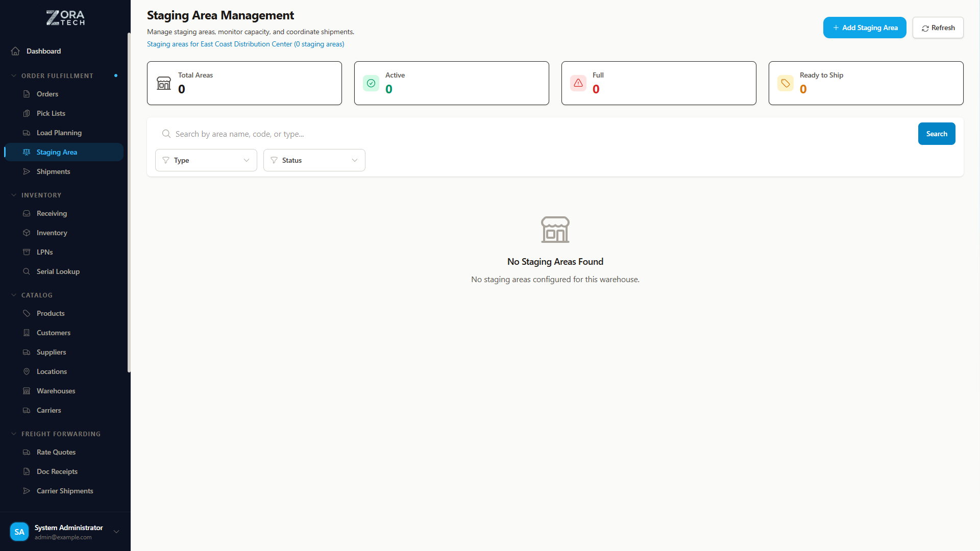Click the empty-state staging area icon

(555, 230)
